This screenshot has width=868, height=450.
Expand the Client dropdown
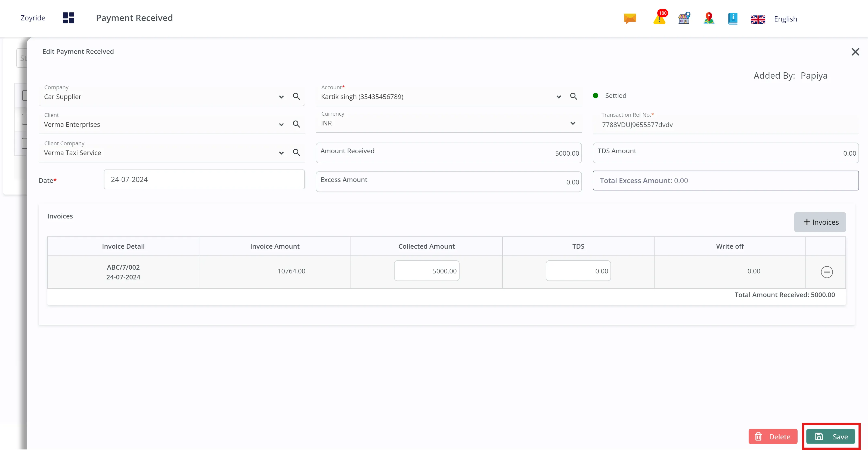pos(281,125)
